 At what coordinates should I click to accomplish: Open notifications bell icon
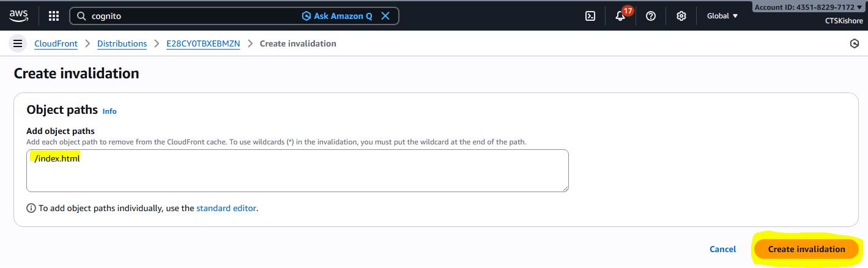click(x=620, y=17)
